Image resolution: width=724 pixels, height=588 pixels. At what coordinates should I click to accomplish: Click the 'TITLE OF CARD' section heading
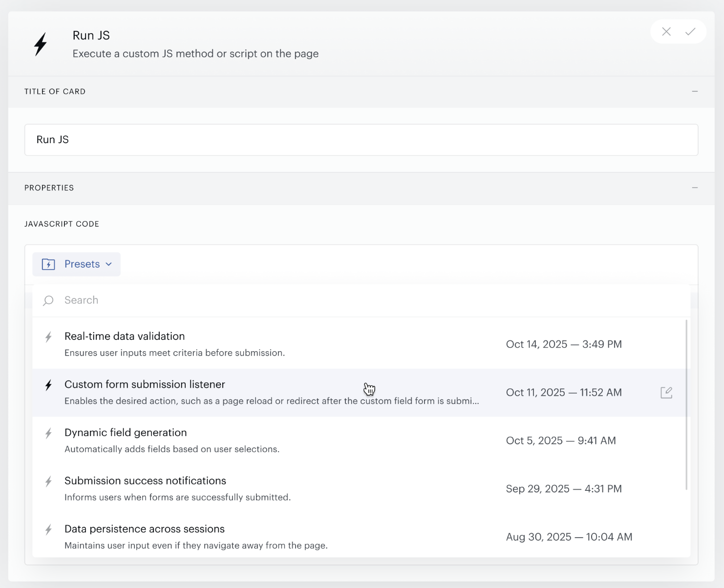(55, 92)
